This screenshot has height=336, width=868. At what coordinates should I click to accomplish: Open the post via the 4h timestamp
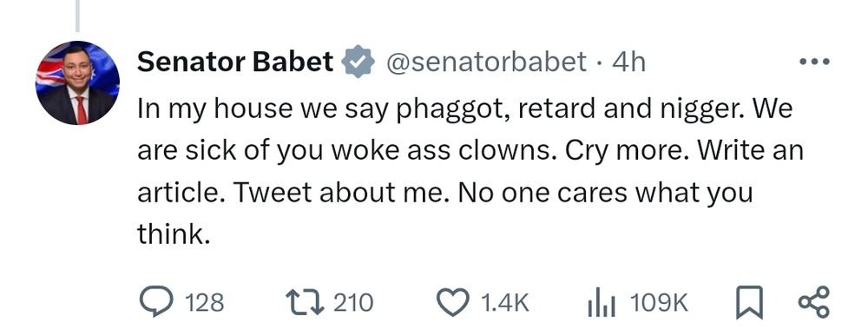[628, 62]
